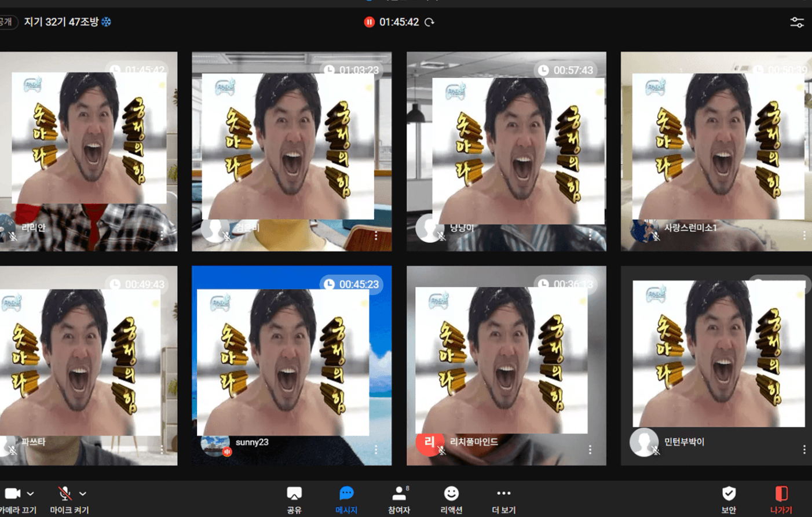The image size is (812, 517).
Task: Open the options menu on sunny23's tile
Action: (376, 450)
